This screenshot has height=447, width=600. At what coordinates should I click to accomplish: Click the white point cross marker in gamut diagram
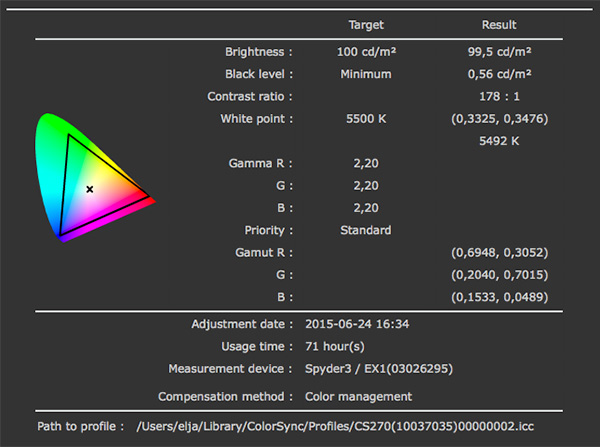pyautogui.click(x=90, y=189)
